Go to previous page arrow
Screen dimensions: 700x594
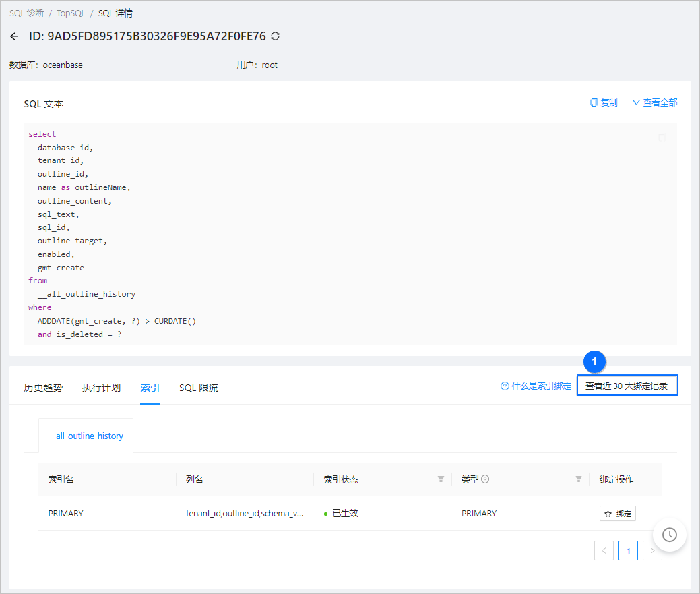(604, 551)
